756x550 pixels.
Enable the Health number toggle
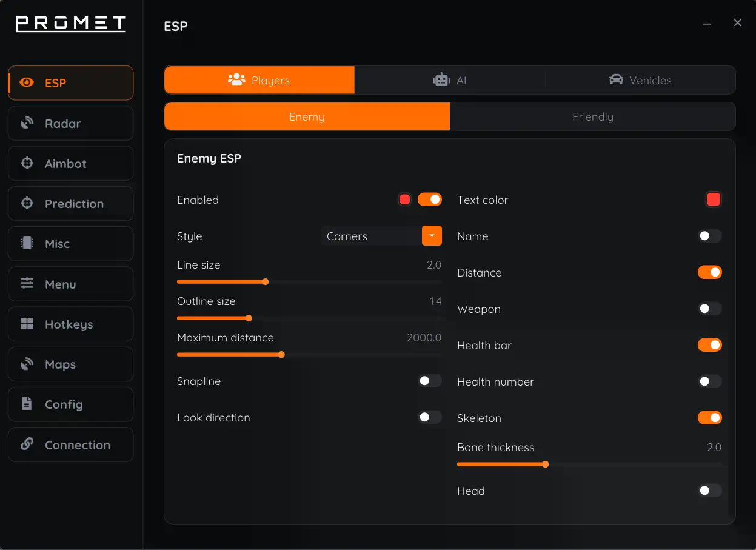coord(710,381)
